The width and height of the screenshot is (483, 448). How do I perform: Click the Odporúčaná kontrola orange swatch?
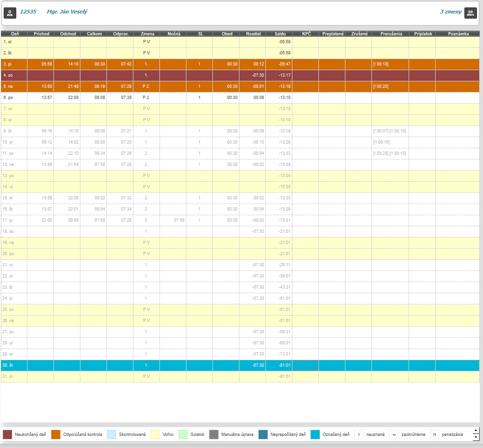(56, 435)
